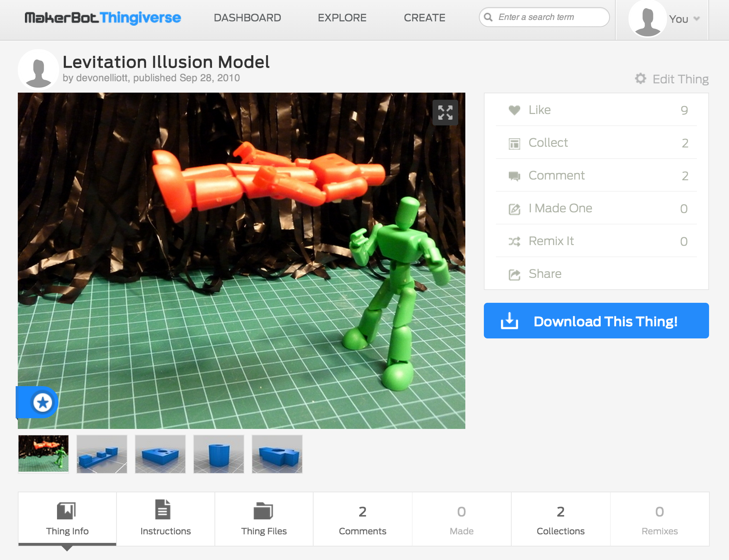Open the MakerBot Thingiverse home logo
This screenshot has height=560, width=729.
(x=103, y=18)
